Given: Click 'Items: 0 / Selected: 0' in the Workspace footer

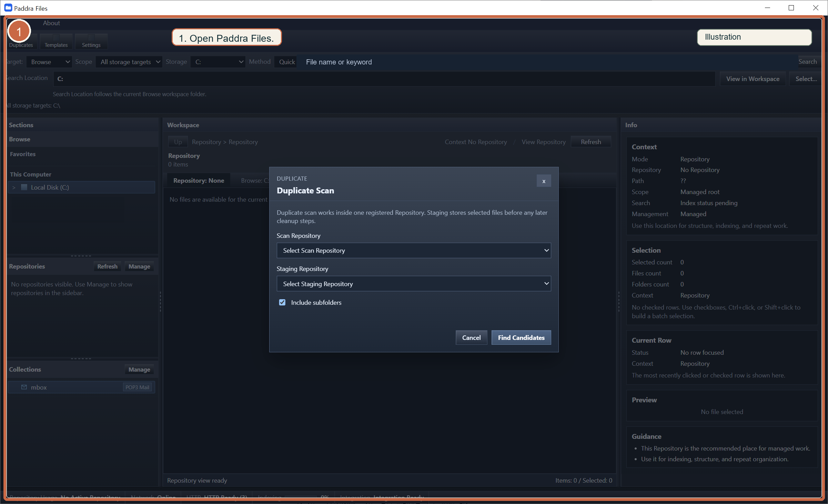Looking at the screenshot, I should [x=584, y=481].
